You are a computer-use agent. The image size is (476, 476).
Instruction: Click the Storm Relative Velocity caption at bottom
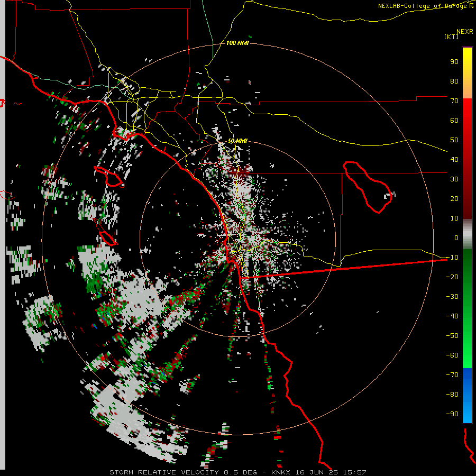pos(237,472)
